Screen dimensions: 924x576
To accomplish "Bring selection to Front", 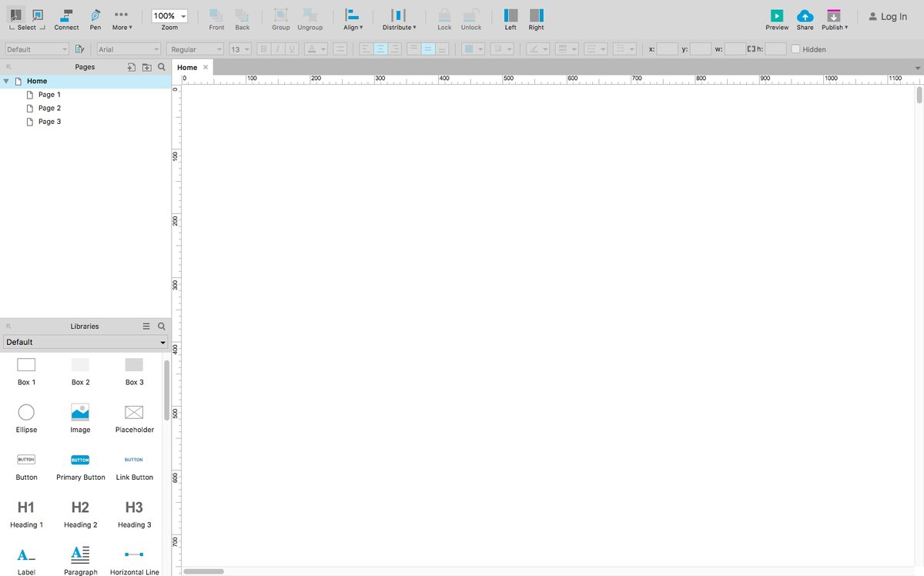I will tap(217, 19).
